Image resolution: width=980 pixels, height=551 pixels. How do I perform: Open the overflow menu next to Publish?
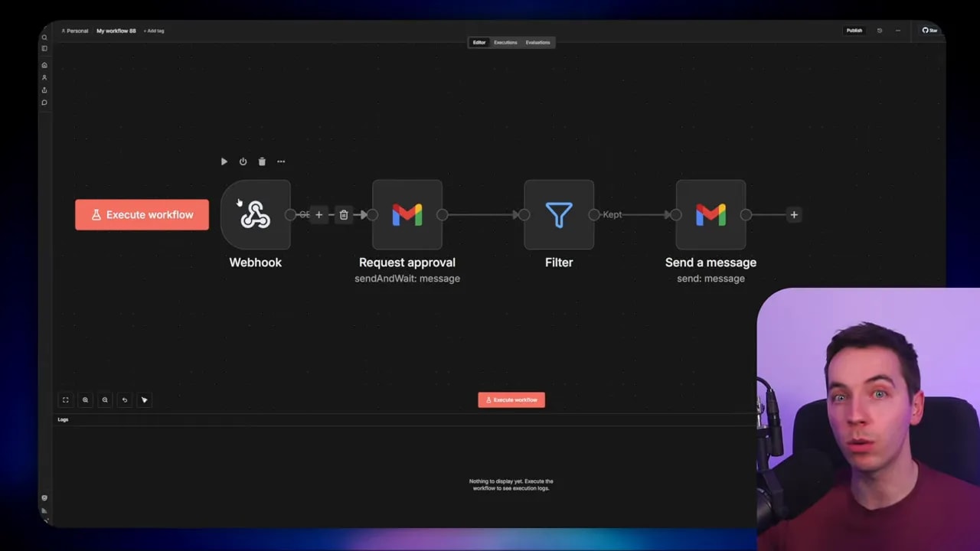click(x=898, y=31)
